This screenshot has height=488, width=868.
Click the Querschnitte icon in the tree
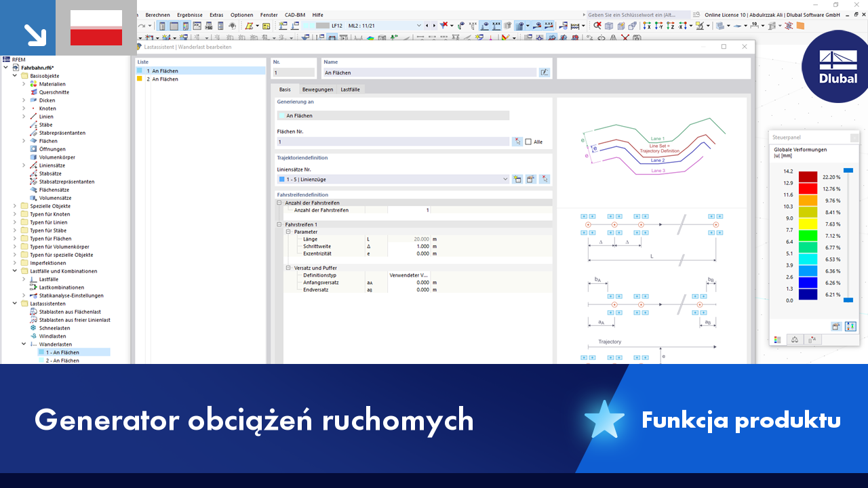click(33, 92)
